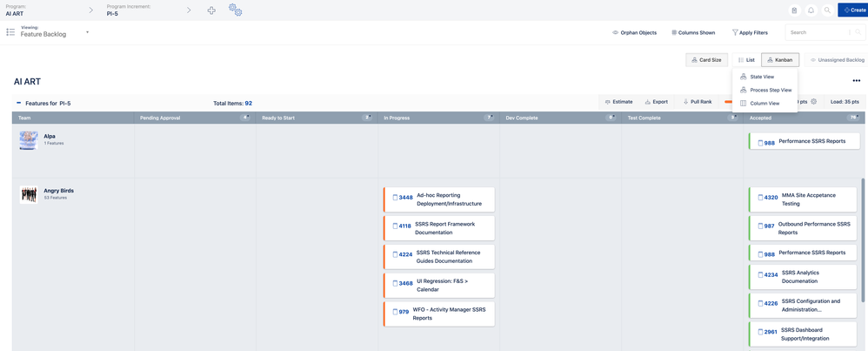The width and height of the screenshot is (868, 351).
Task: Click the list icon beside Viewing
Action: tap(10, 32)
